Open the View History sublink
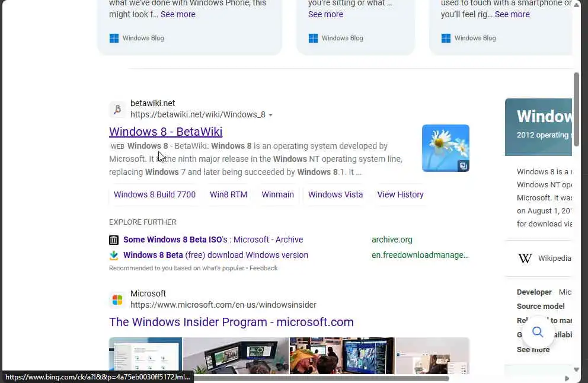The image size is (588, 383). [x=401, y=194]
